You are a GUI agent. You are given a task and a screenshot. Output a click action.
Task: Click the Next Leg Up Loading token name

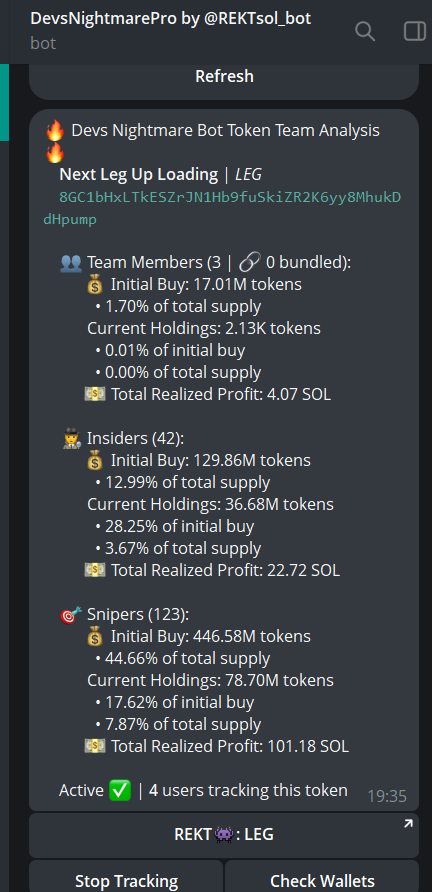(138, 175)
